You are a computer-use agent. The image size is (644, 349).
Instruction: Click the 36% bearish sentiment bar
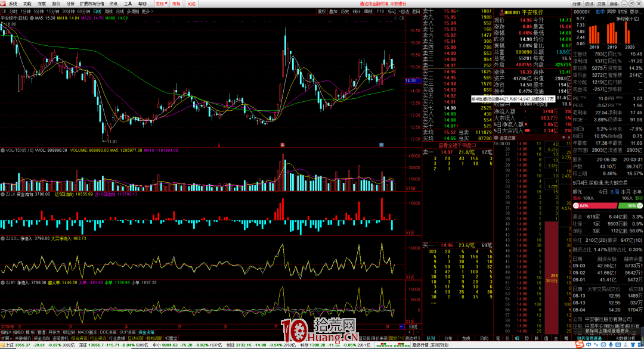(x=630, y=206)
